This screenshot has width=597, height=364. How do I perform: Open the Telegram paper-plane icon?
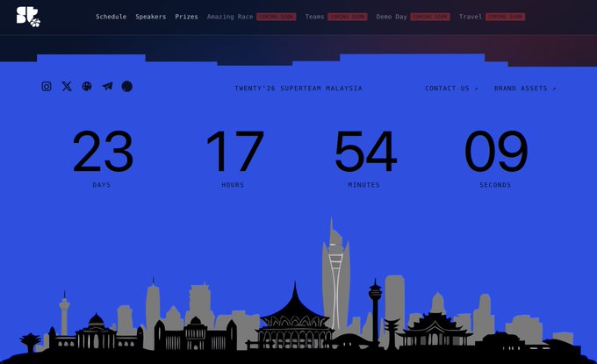107,86
